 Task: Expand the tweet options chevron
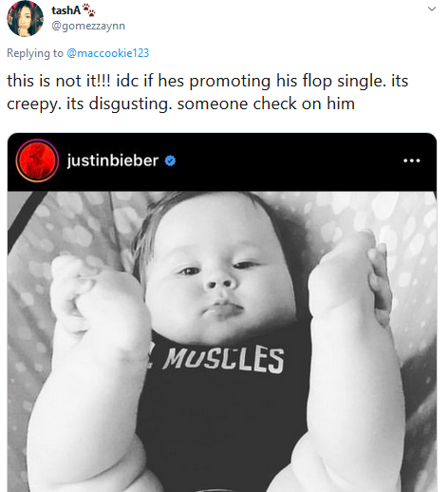pyautogui.click(x=432, y=9)
